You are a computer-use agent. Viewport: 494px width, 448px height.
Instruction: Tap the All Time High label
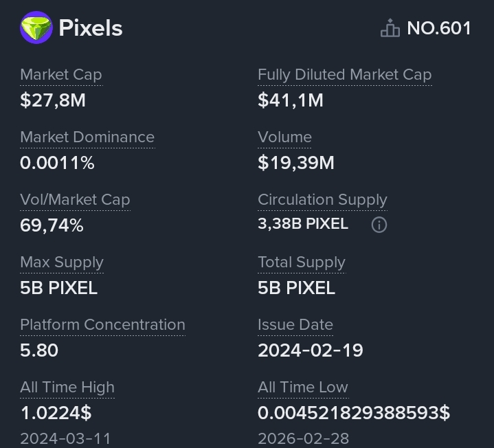(x=67, y=387)
